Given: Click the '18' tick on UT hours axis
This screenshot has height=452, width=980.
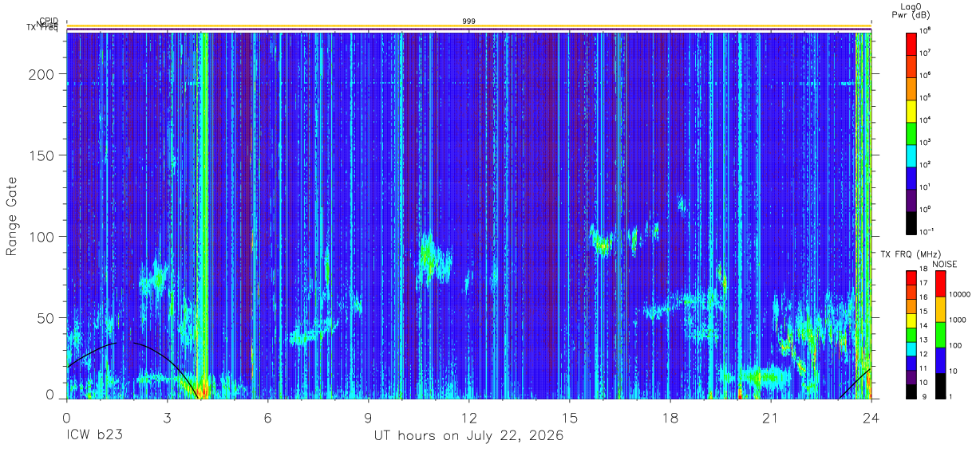Looking at the screenshot, I should [670, 418].
